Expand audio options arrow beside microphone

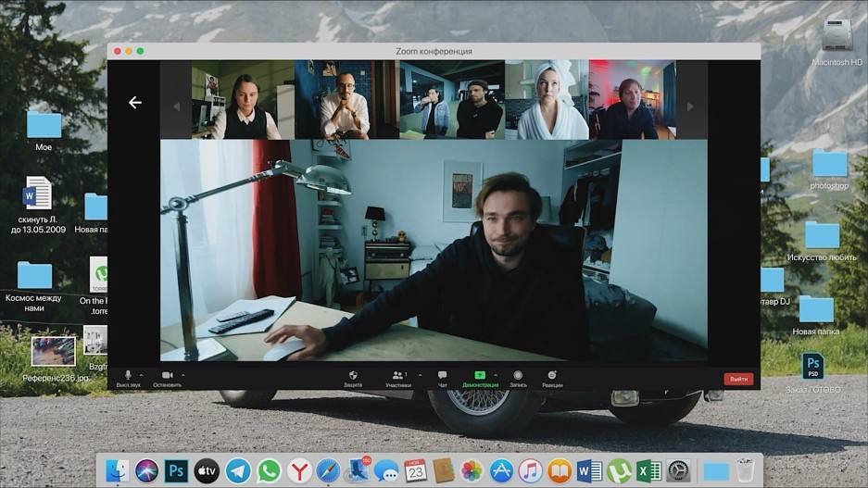(142, 375)
